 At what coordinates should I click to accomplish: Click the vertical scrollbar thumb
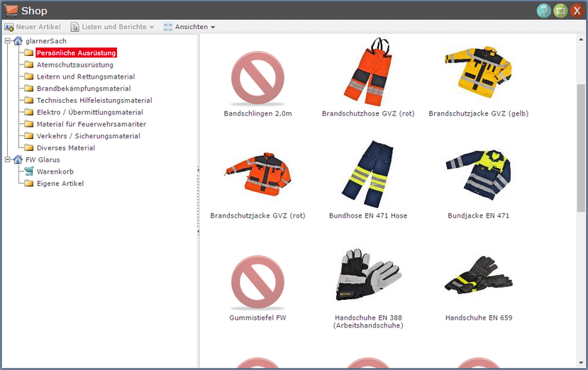coord(581,148)
